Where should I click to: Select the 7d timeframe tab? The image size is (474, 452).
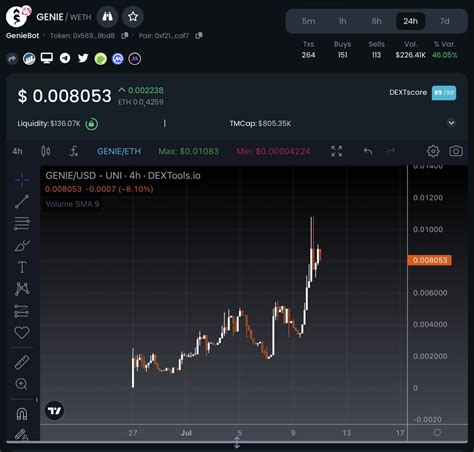(444, 21)
